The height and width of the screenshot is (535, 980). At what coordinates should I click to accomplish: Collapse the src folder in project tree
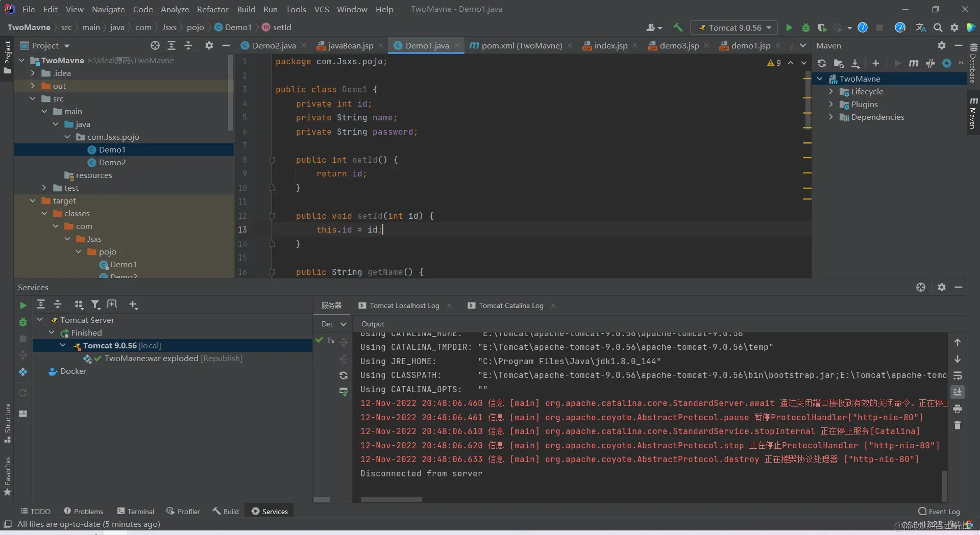point(33,98)
